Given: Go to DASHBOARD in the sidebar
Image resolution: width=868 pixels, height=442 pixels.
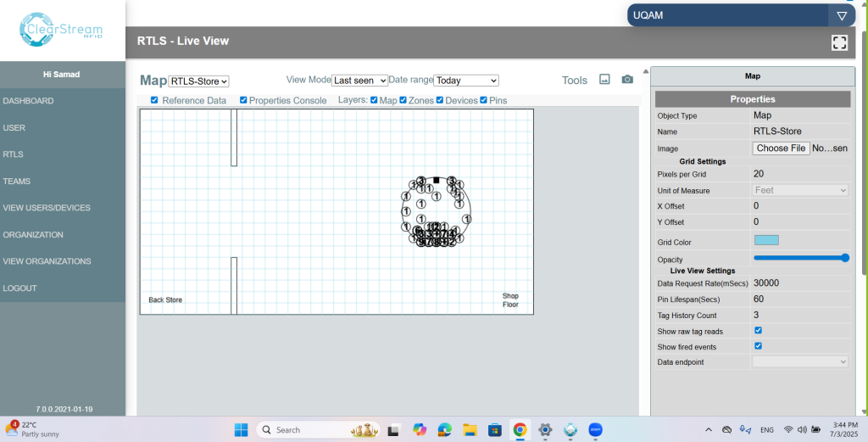Looking at the screenshot, I should pos(28,101).
